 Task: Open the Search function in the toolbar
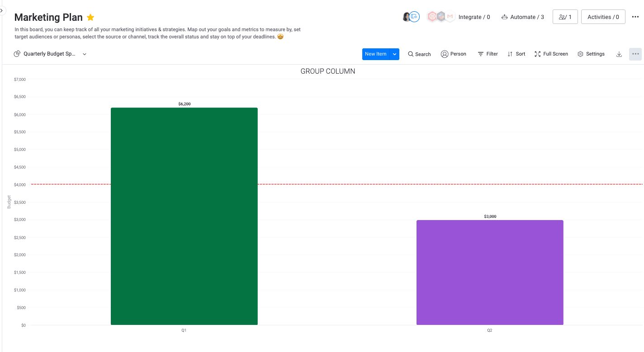point(419,54)
